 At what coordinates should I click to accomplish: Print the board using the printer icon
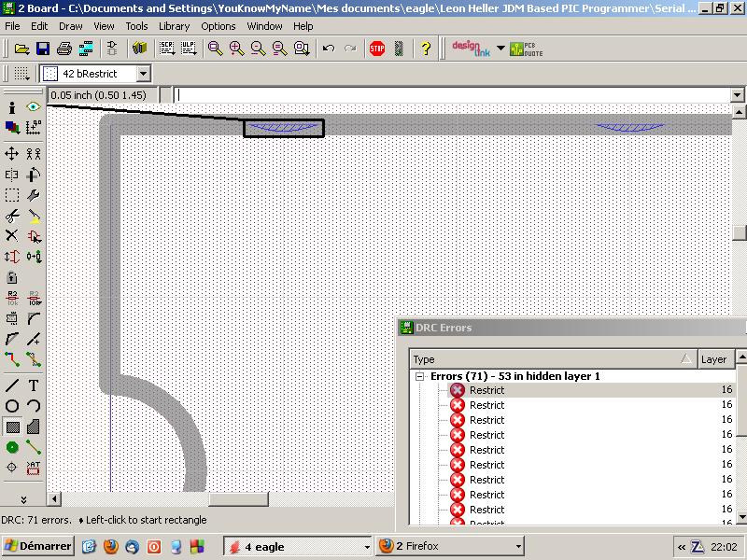point(64,49)
